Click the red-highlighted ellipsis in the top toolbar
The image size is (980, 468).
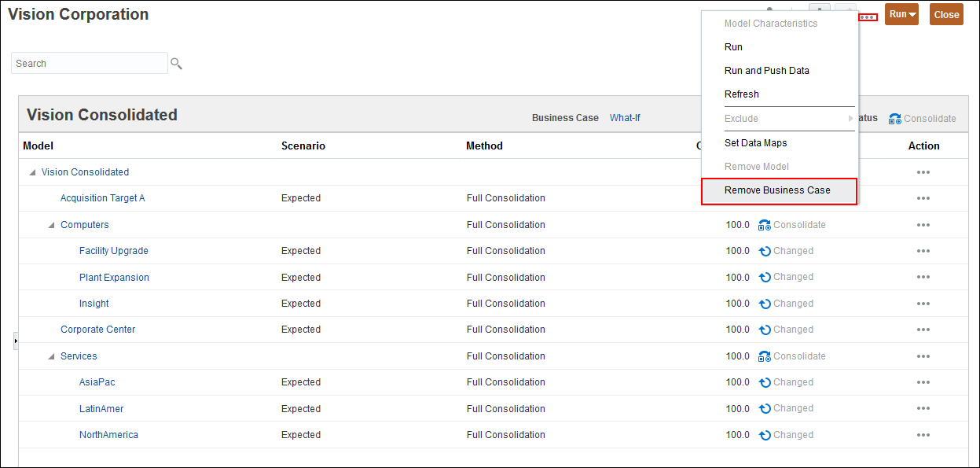pos(868,17)
